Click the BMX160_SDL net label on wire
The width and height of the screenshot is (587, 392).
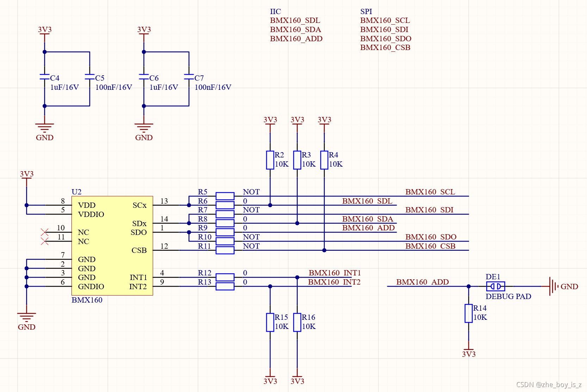click(x=367, y=201)
